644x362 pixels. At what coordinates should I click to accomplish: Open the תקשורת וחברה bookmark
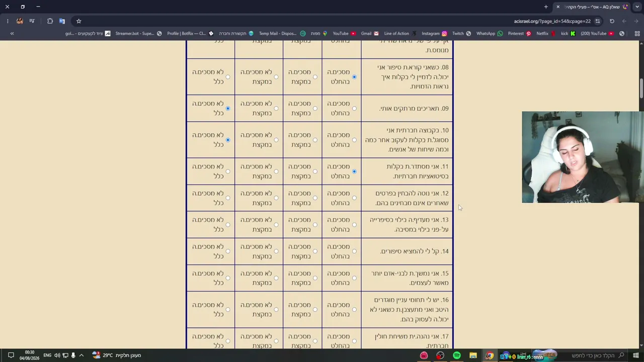click(236, 34)
